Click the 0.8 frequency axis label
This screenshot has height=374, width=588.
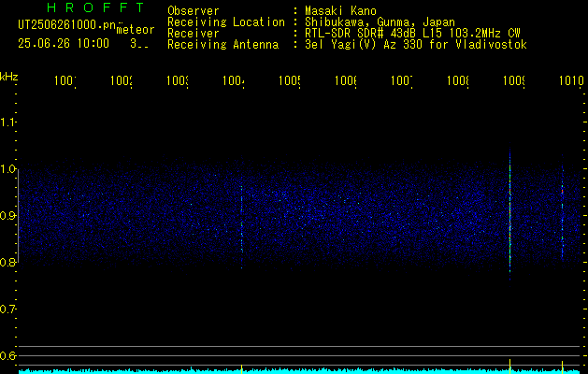[8, 262]
